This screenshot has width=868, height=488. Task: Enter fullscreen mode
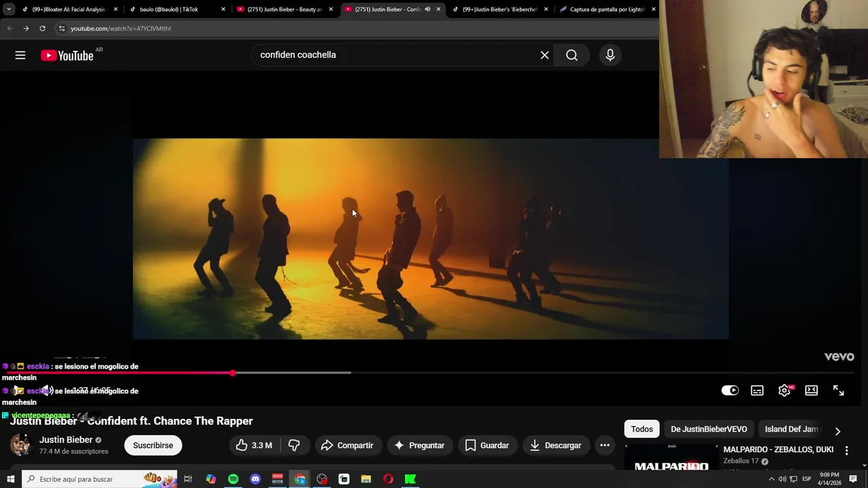[839, 390]
